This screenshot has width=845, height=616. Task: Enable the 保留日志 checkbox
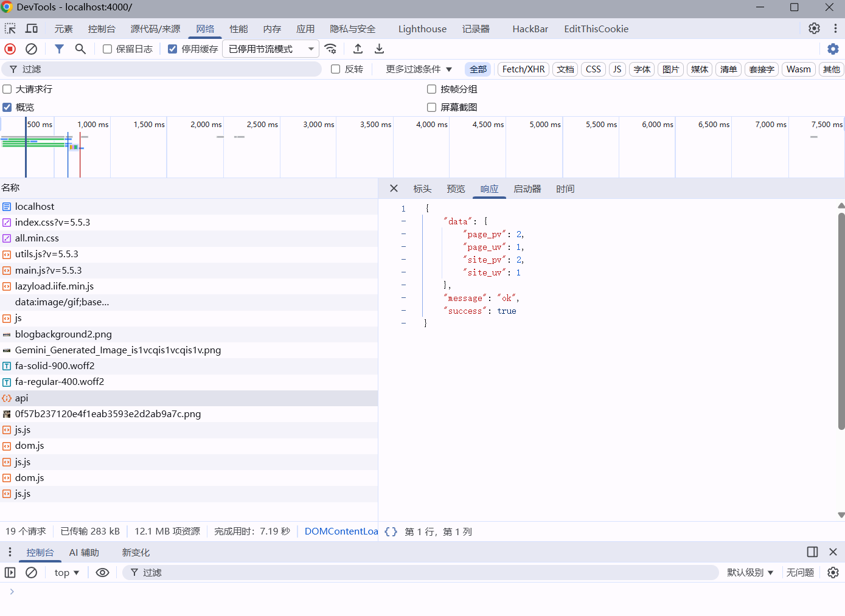(x=108, y=49)
